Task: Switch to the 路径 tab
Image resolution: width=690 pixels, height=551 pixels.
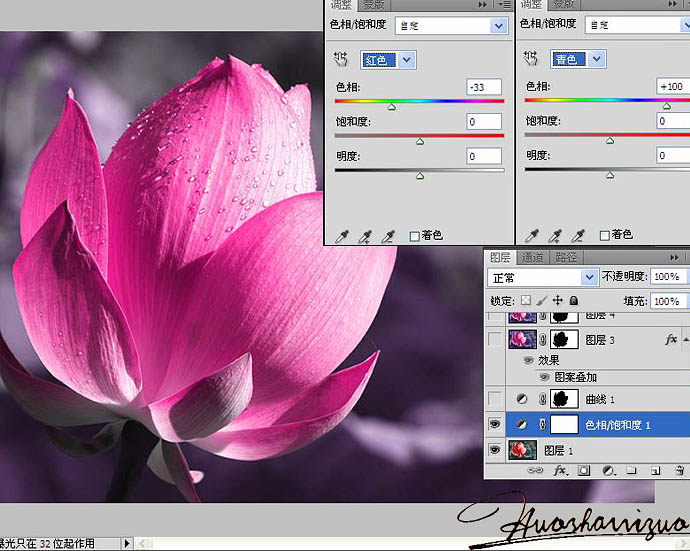Action: pyautogui.click(x=566, y=257)
